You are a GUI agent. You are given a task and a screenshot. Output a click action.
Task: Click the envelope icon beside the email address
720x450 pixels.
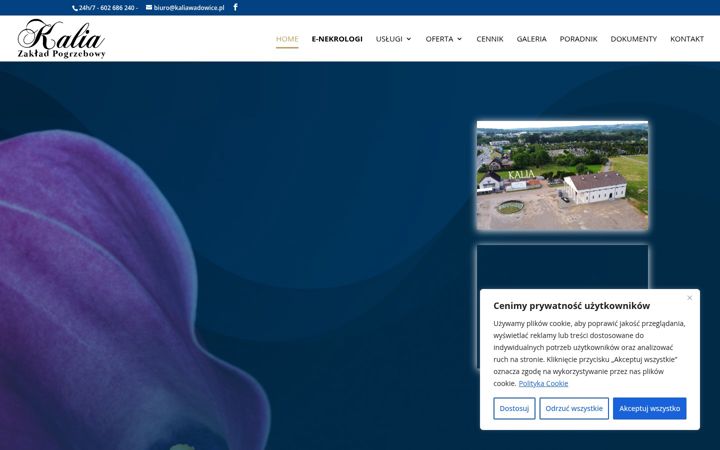[x=149, y=7]
